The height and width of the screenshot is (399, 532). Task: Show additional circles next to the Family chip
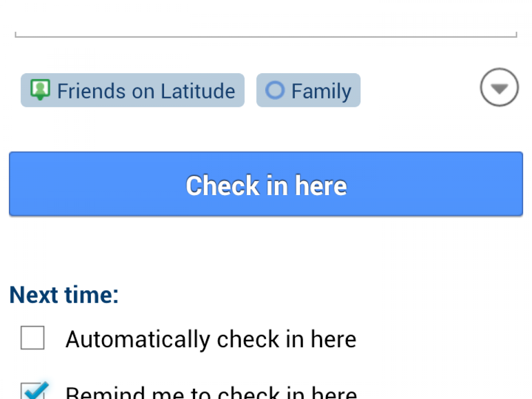(x=499, y=87)
